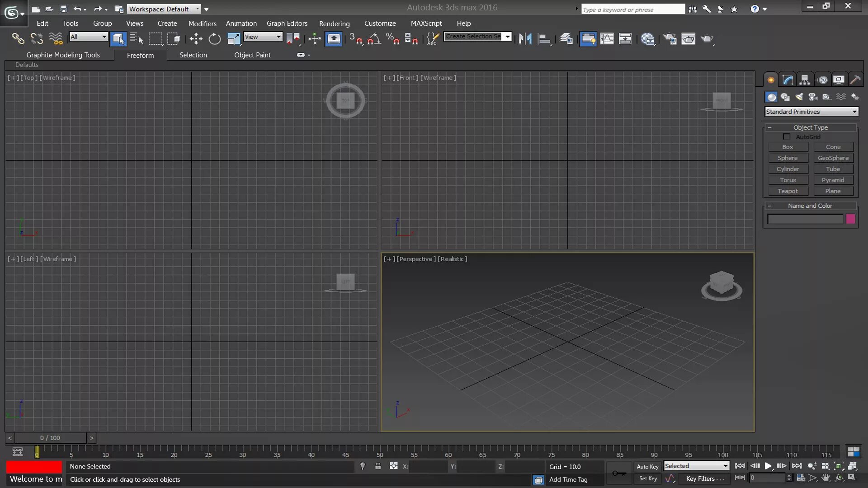Toggle Auto Key animation mode

click(x=647, y=466)
